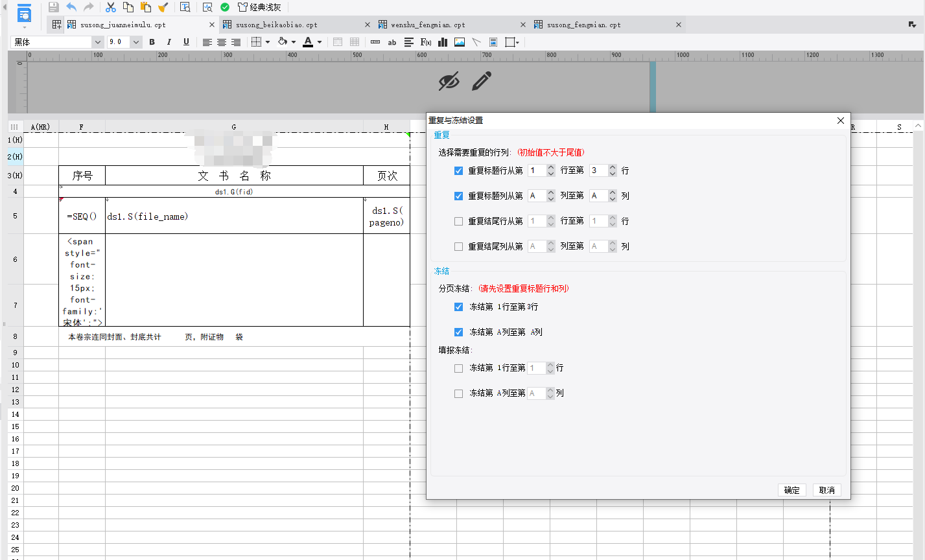
Task: Insert slash line cell element
Action: pyautogui.click(x=476, y=42)
